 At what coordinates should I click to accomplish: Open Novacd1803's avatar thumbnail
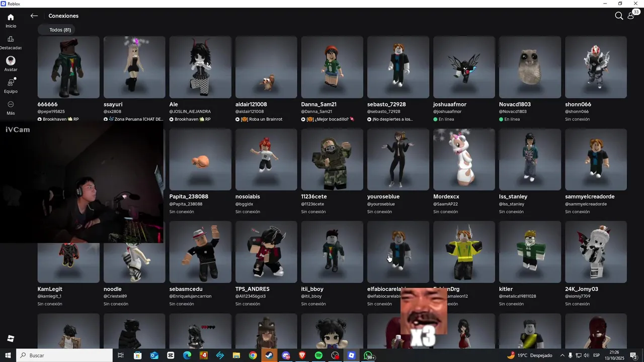click(x=530, y=67)
